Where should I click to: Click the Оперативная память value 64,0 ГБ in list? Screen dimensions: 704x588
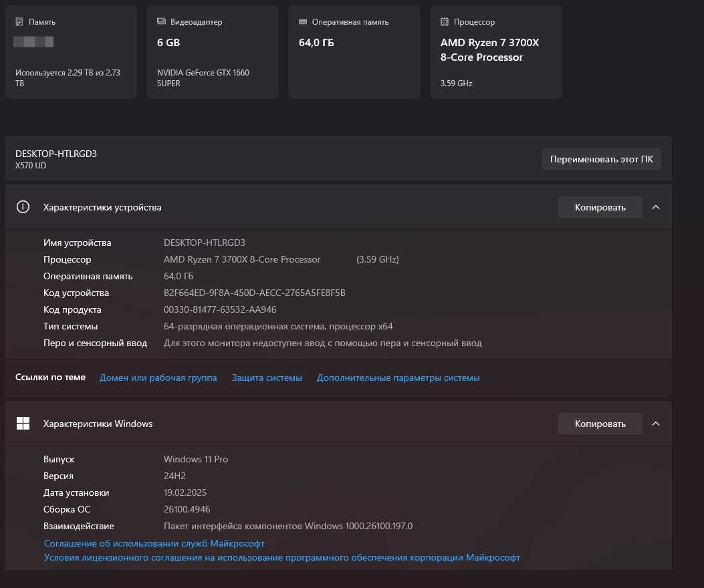point(179,276)
